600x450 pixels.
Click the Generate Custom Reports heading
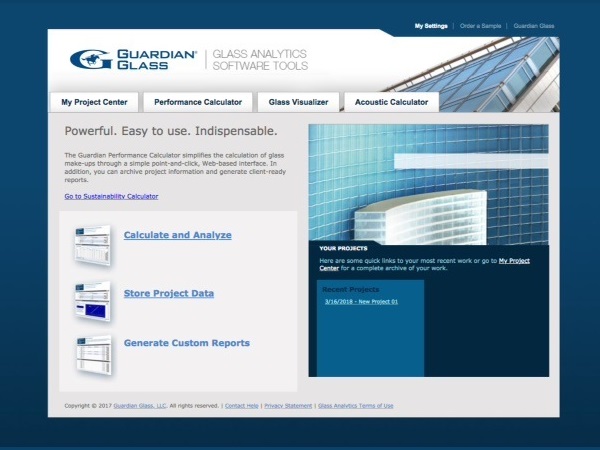[187, 343]
